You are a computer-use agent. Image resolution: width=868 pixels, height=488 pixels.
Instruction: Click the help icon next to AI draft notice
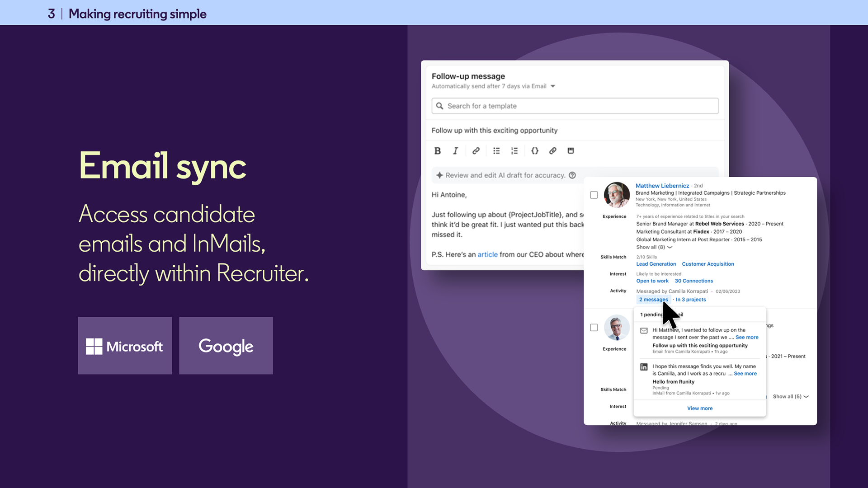click(x=572, y=175)
